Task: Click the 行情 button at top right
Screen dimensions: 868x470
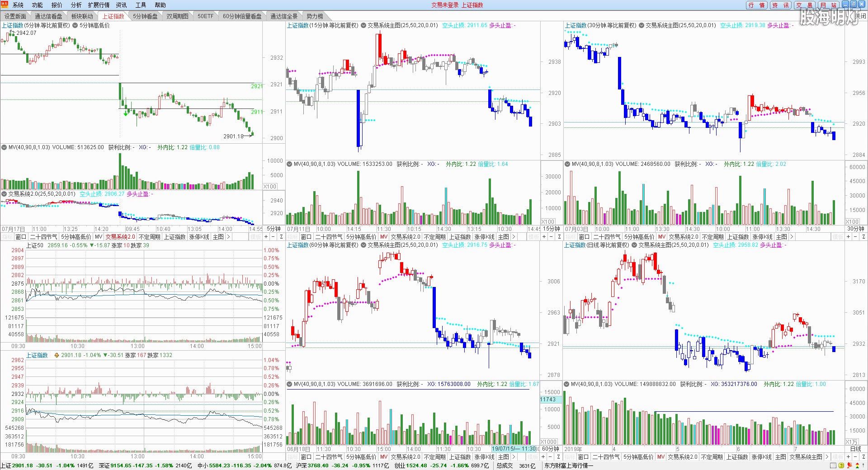Action: pos(757,5)
